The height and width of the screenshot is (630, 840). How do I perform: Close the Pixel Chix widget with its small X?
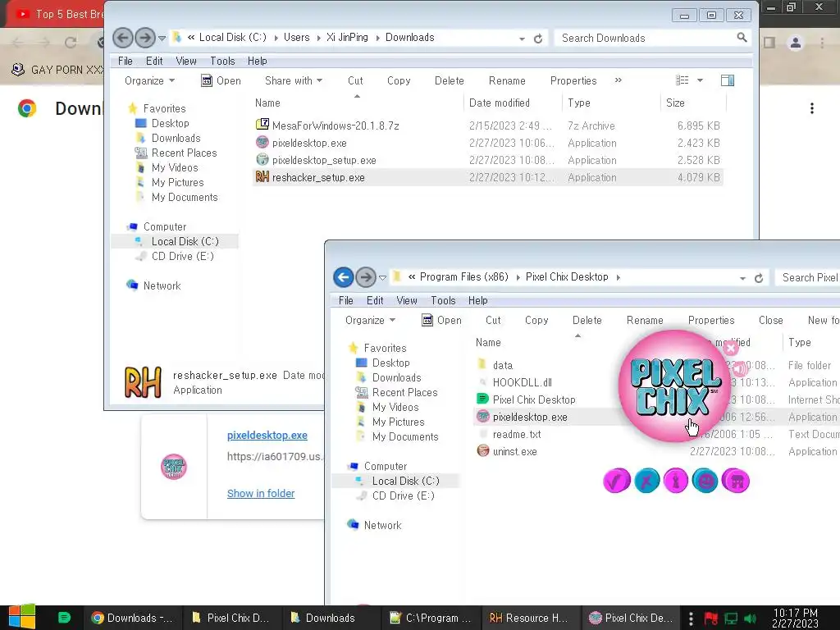(x=731, y=348)
